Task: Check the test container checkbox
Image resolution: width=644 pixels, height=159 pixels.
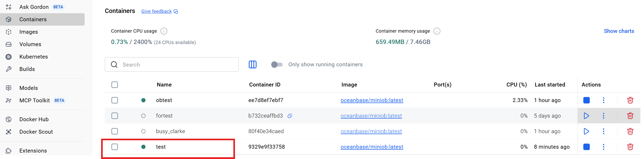Action: [x=115, y=147]
